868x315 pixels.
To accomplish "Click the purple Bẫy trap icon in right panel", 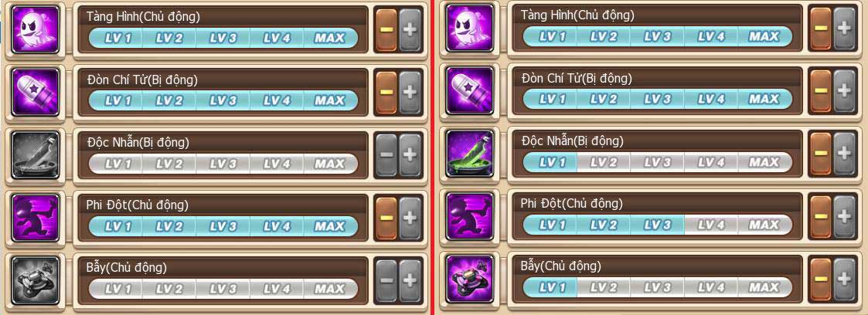I will pyautogui.click(x=469, y=279).
